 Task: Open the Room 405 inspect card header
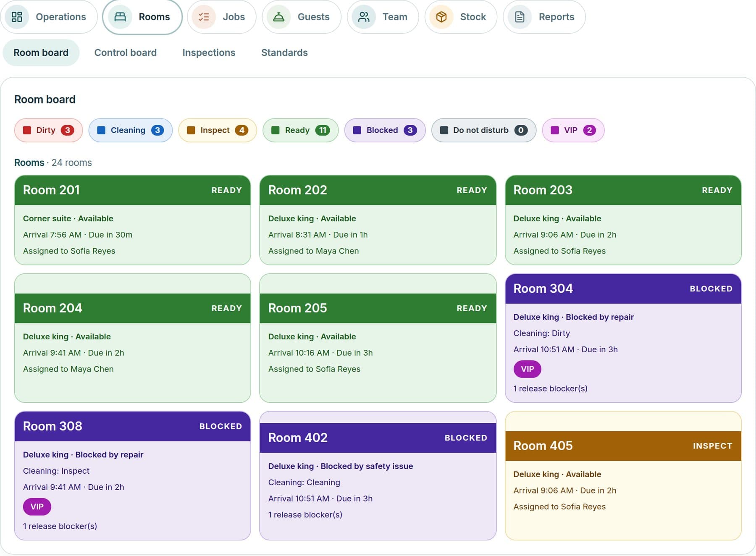623,446
